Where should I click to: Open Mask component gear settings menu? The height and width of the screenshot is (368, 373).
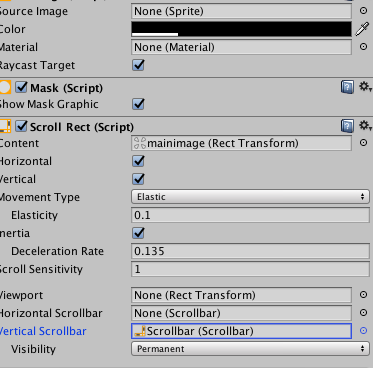point(365,87)
